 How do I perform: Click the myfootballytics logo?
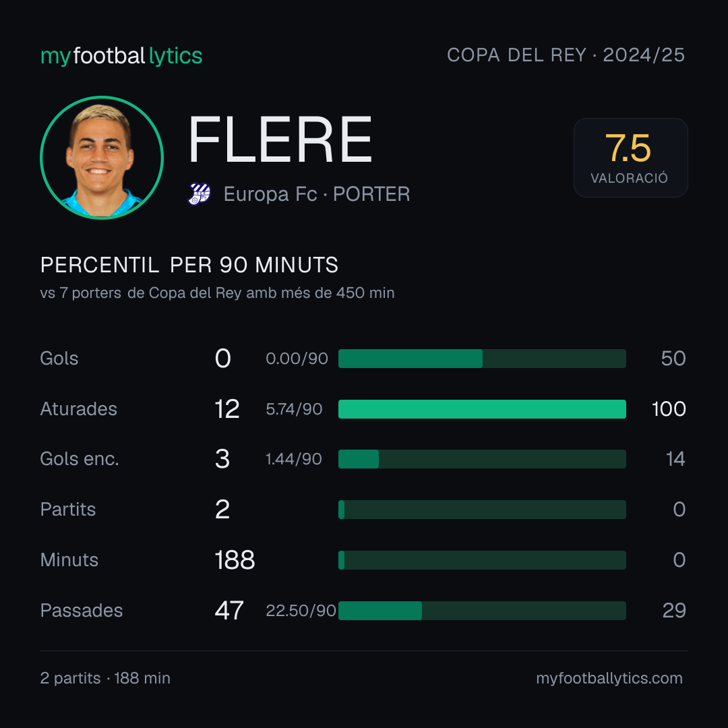click(121, 56)
